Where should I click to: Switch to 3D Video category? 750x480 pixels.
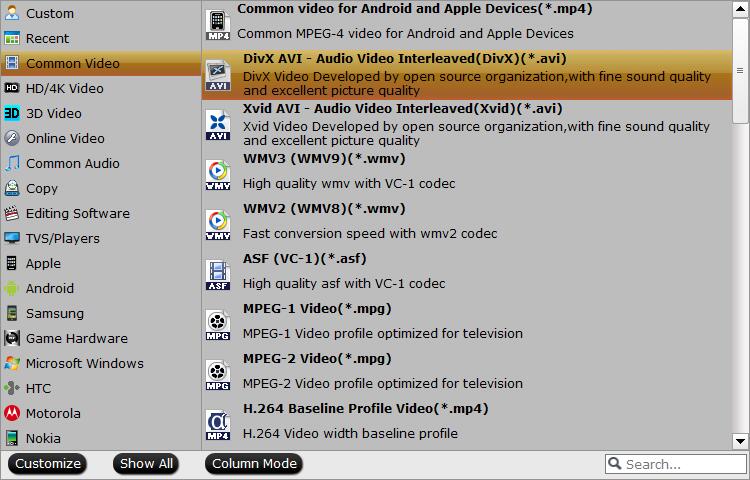[100, 113]
